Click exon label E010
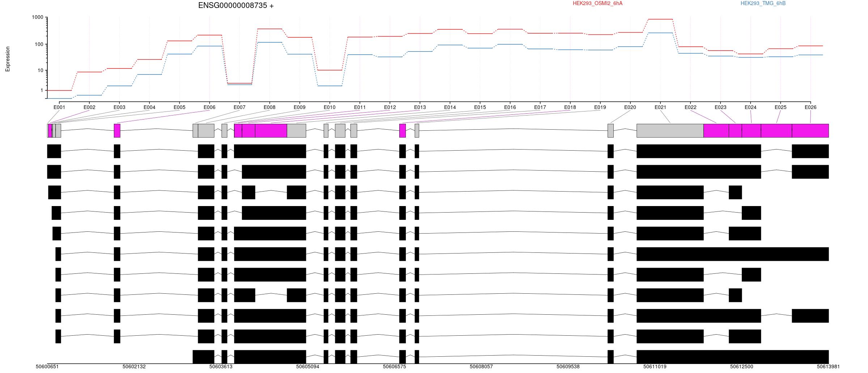The width and height of the screenshot is (868, 373). tap(329, 107)
